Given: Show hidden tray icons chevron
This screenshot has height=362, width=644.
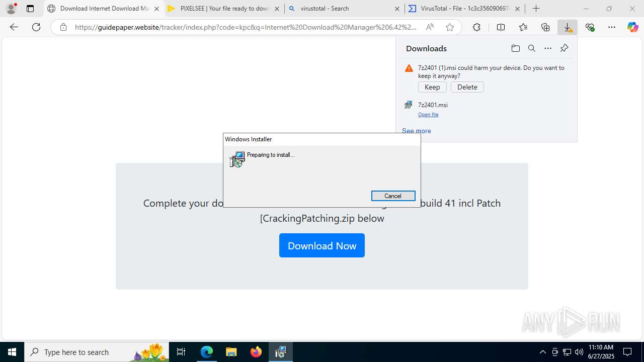Looking at the screenshot, I should [x=542, y=352].
